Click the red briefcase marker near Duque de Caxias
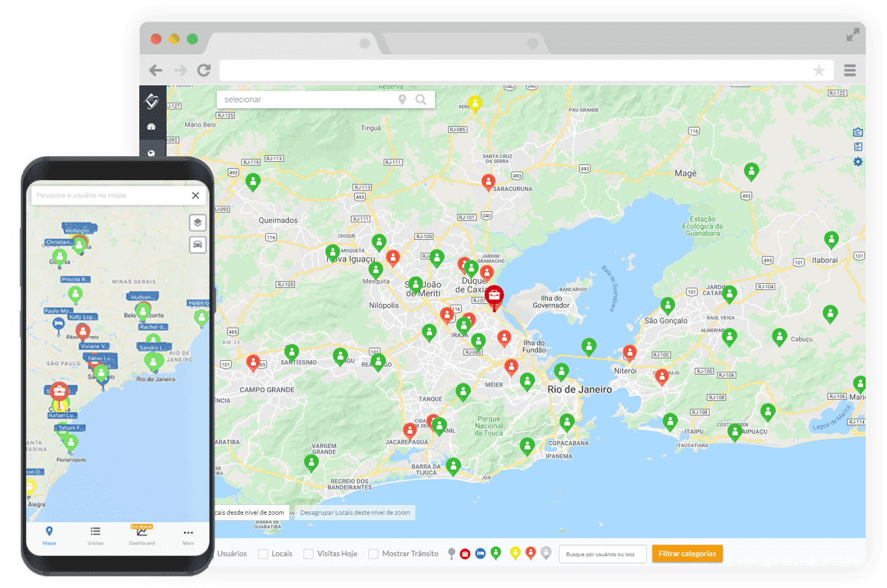 tap(494, 297)
